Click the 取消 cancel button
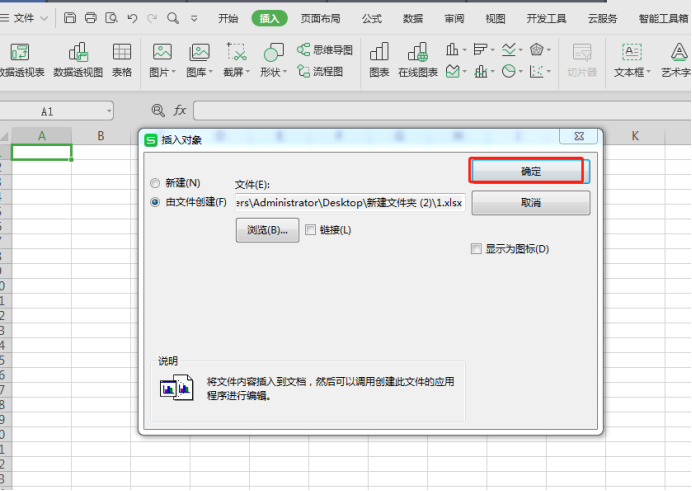 [530, 203]
